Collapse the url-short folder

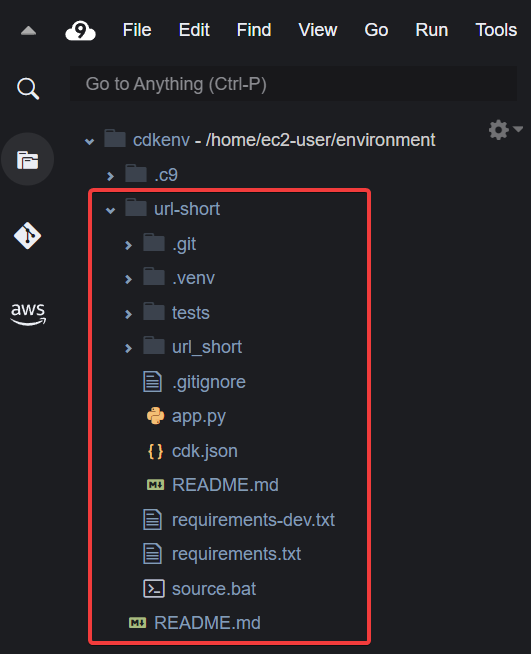111,210
